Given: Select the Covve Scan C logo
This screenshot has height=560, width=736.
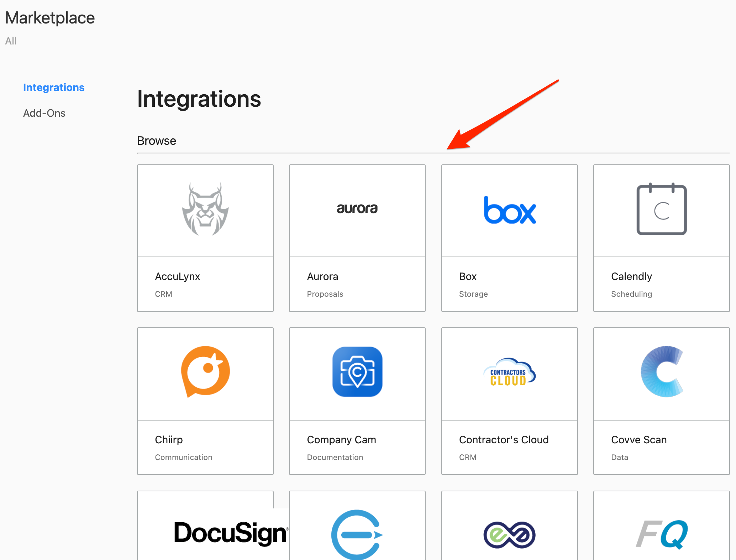Looking at the screenshot, I should (662, 372).
